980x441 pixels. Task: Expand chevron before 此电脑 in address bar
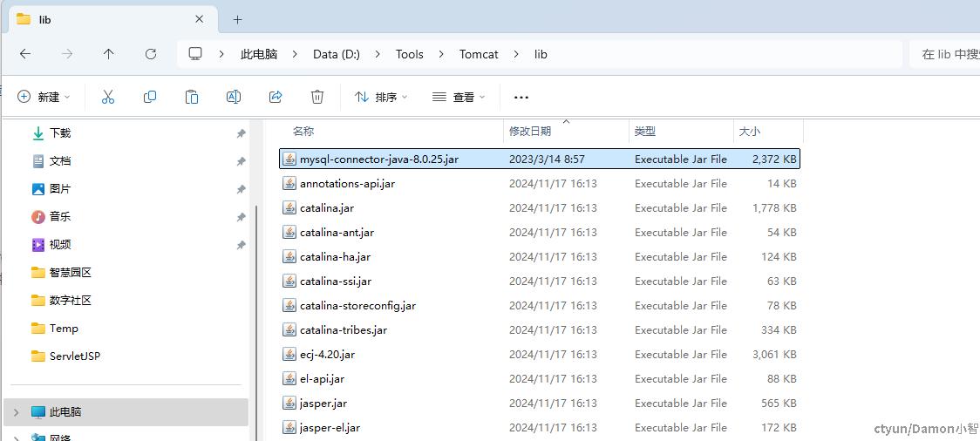[x=221, y=54]
